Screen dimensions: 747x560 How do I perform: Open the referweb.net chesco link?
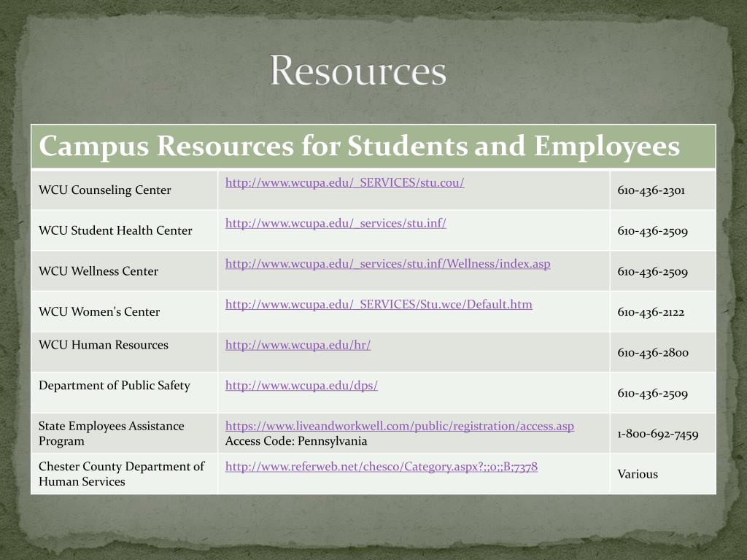pos(382,467)
